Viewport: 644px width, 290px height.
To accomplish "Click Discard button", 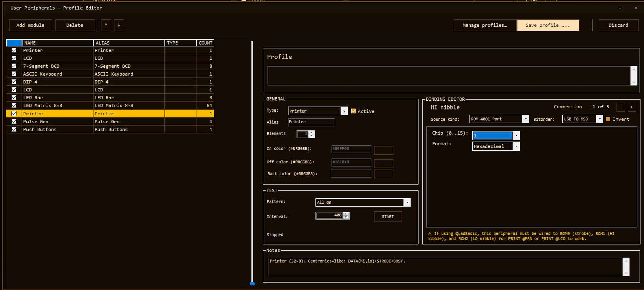I will click(x=618, y=25).
